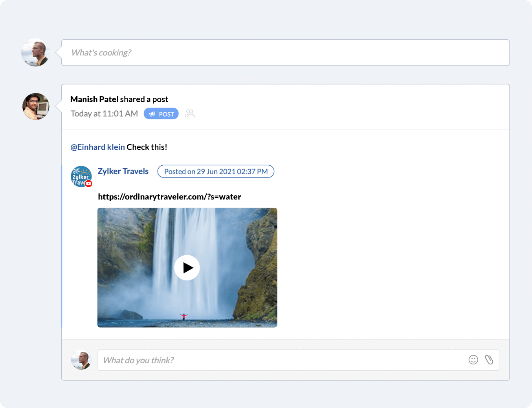Click the people audience icon beside POST
532x408 pixels.
[x=190, y=113]
